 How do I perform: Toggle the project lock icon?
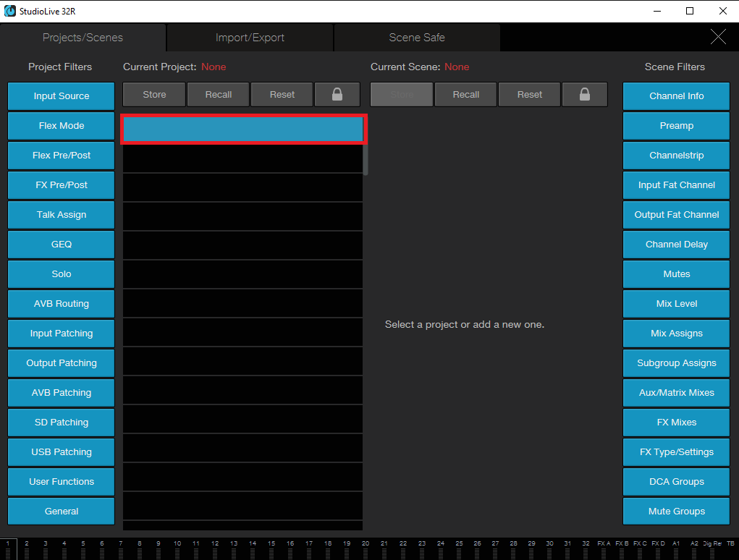(x=337, y=95)
